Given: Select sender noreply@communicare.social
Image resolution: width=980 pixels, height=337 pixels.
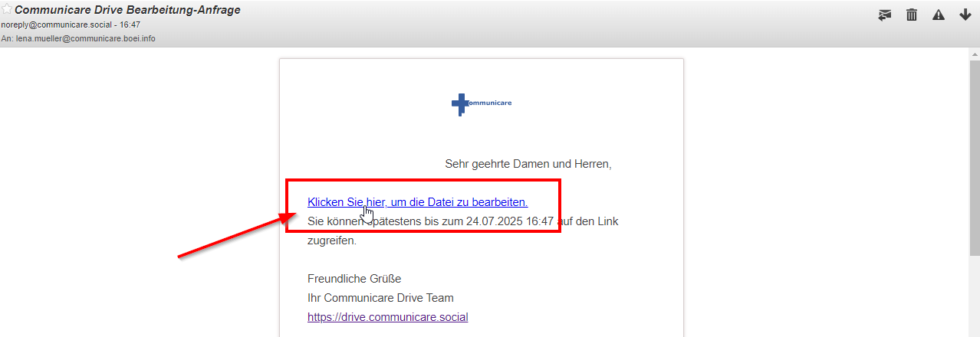Looking at the screenshot, I should point(55,25).
